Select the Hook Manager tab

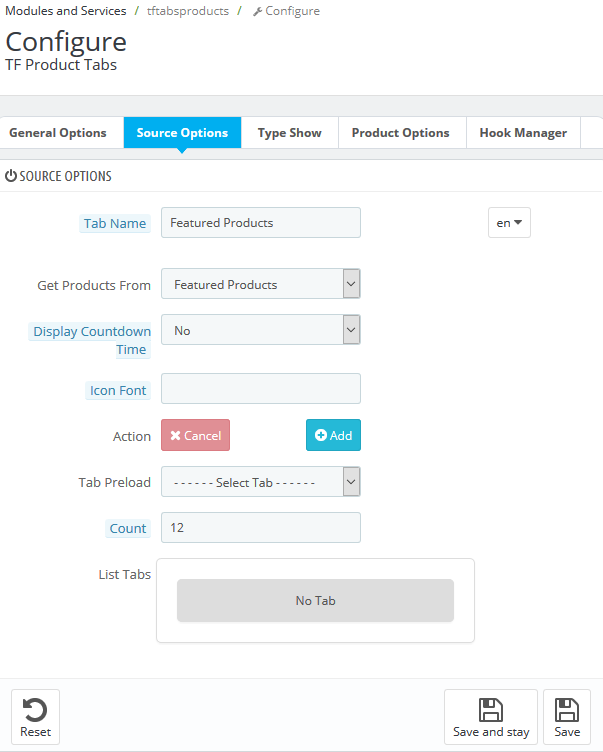523,133
